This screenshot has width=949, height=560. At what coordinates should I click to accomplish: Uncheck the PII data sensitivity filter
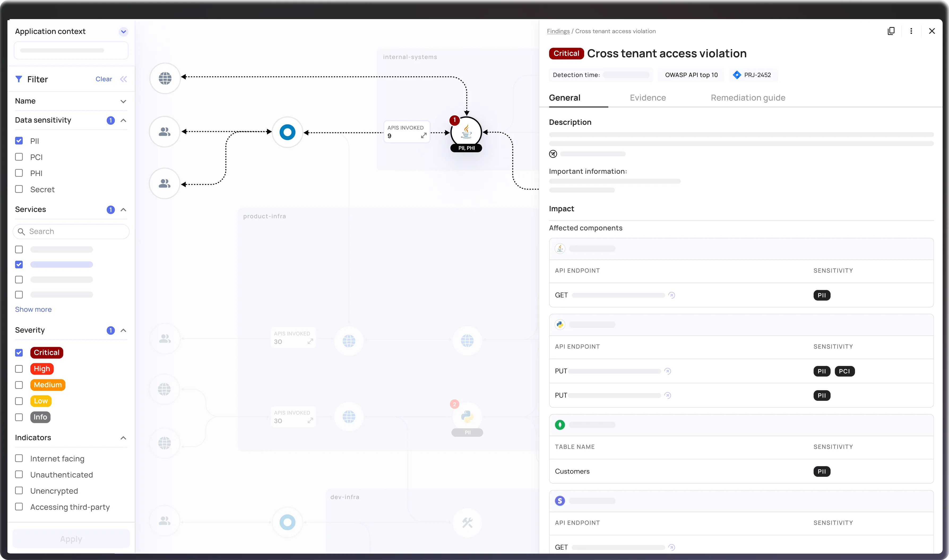tap(19, 140)
